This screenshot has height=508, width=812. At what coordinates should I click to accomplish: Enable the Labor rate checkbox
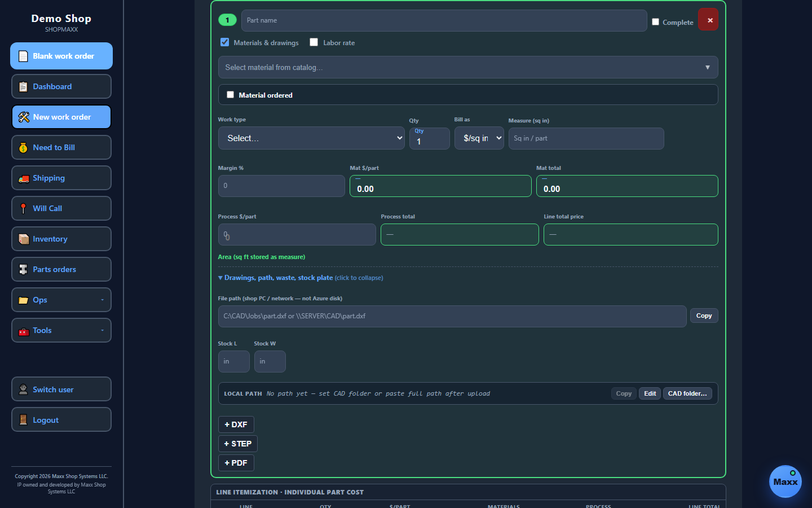pos(314,42)
